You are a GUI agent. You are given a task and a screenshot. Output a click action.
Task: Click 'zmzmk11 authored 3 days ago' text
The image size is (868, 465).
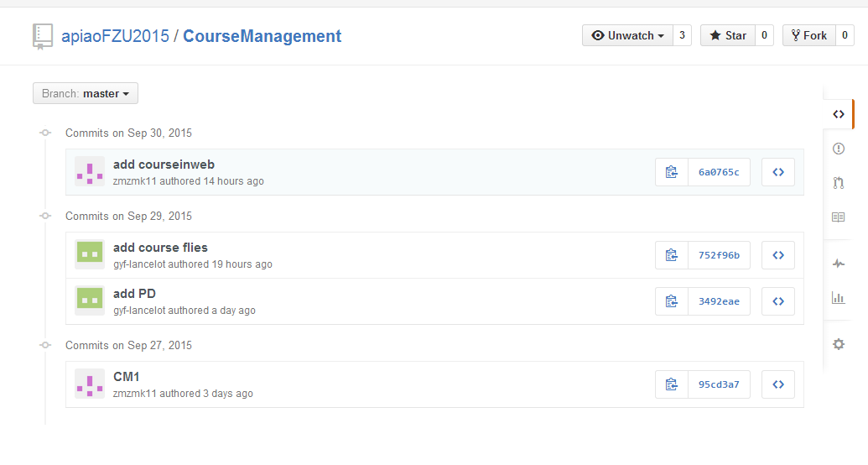[183, 394]
